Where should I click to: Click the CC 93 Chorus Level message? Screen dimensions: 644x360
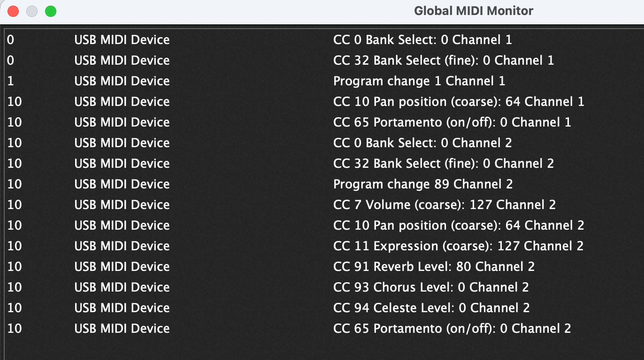(x=430, y=287)
